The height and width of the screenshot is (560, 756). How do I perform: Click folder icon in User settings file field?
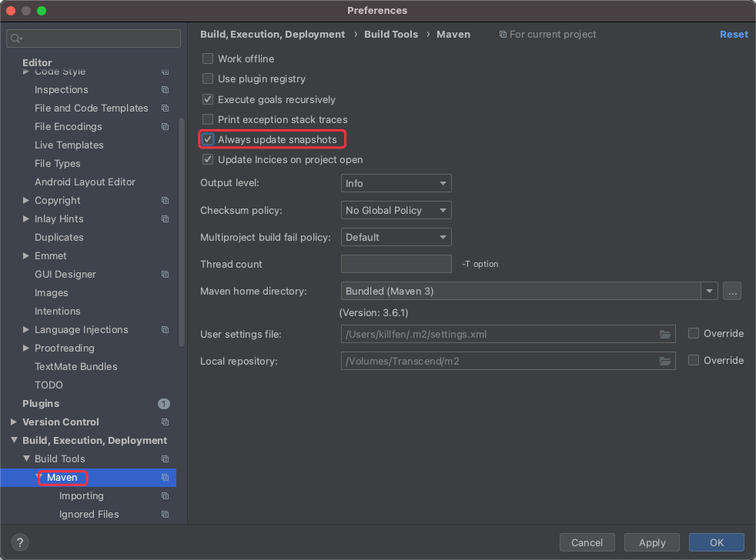click(665, 334)
